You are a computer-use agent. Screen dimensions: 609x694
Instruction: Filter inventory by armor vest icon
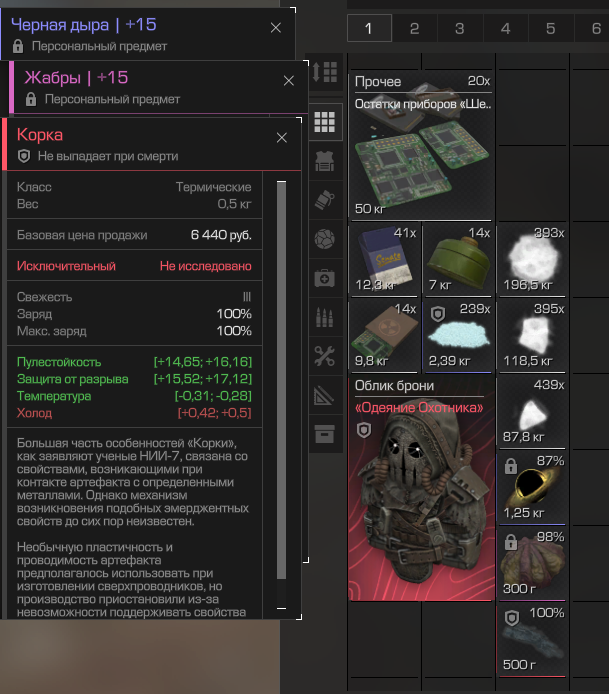click(x=324, y=162)
